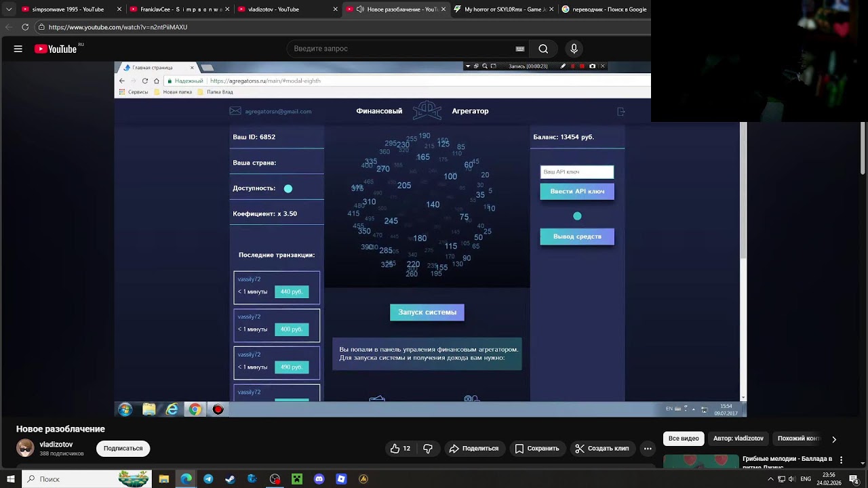Dislike the video
This screenshot has height=488, width=868.
coord(428,449)
